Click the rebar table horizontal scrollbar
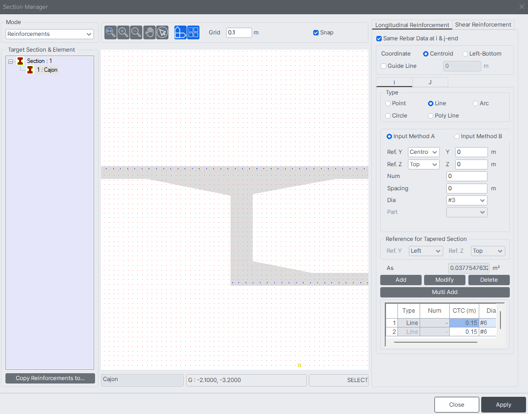 (x=435, y=342)
